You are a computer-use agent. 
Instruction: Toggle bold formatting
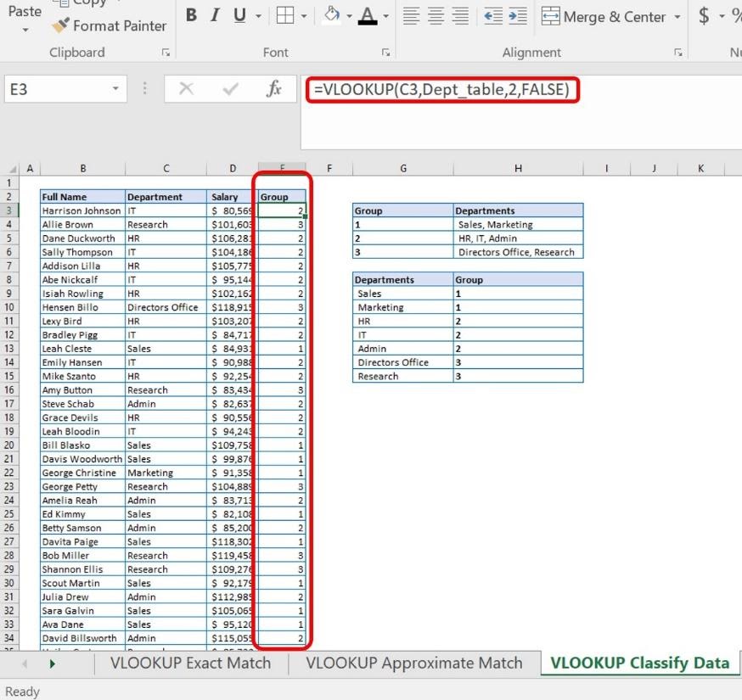point(191,16)
